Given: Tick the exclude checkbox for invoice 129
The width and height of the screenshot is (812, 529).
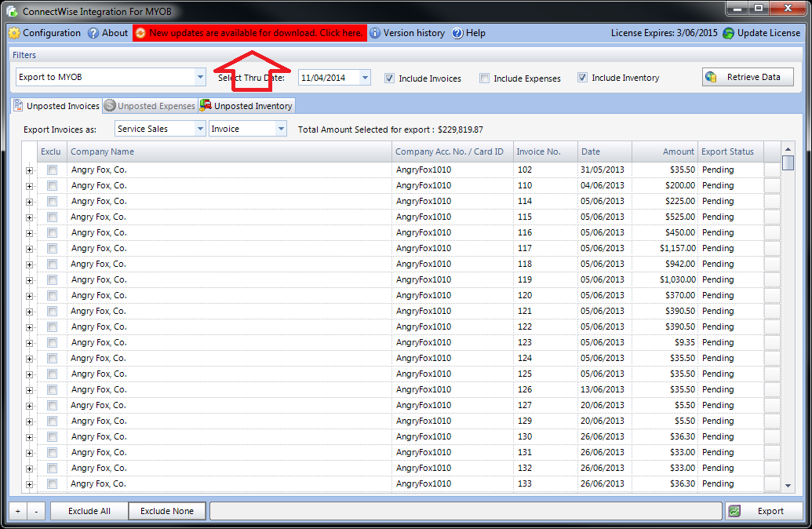Looking at the screenshot, I should (x=53, y=421).
